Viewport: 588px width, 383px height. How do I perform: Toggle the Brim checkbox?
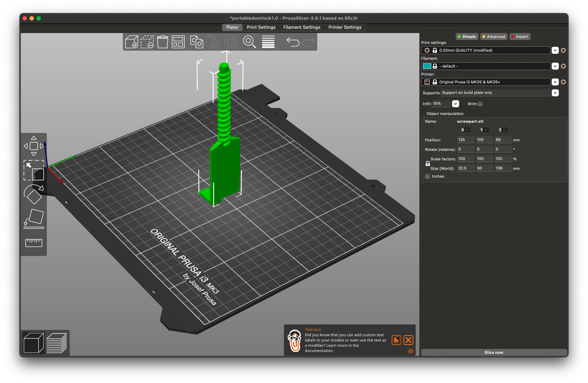(480, 104)
